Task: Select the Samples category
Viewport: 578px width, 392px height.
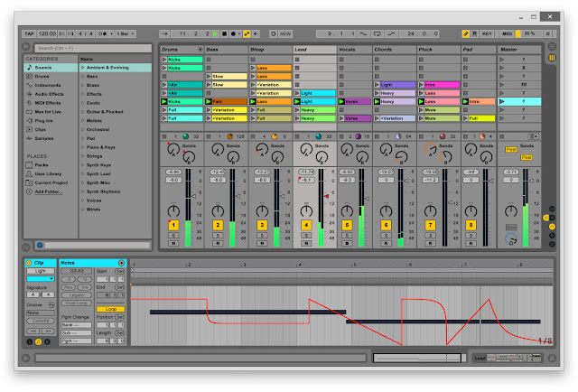Action: coord(51,138)
